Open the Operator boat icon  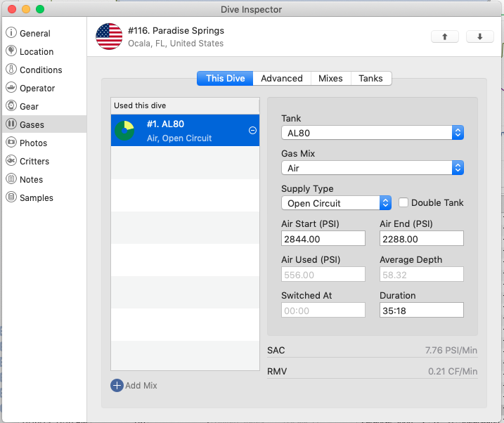11,88
